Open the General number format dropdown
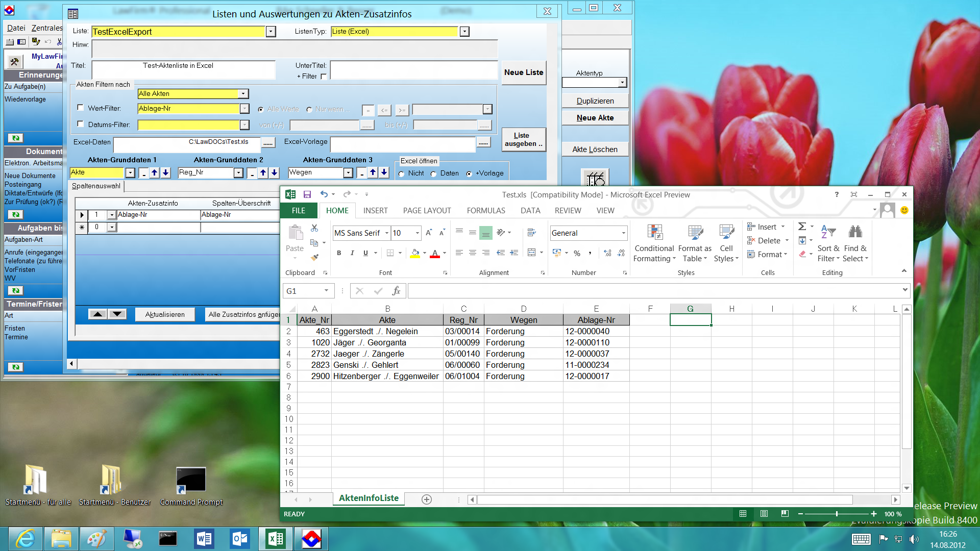980x551 pixels. [x=623, y=233]
